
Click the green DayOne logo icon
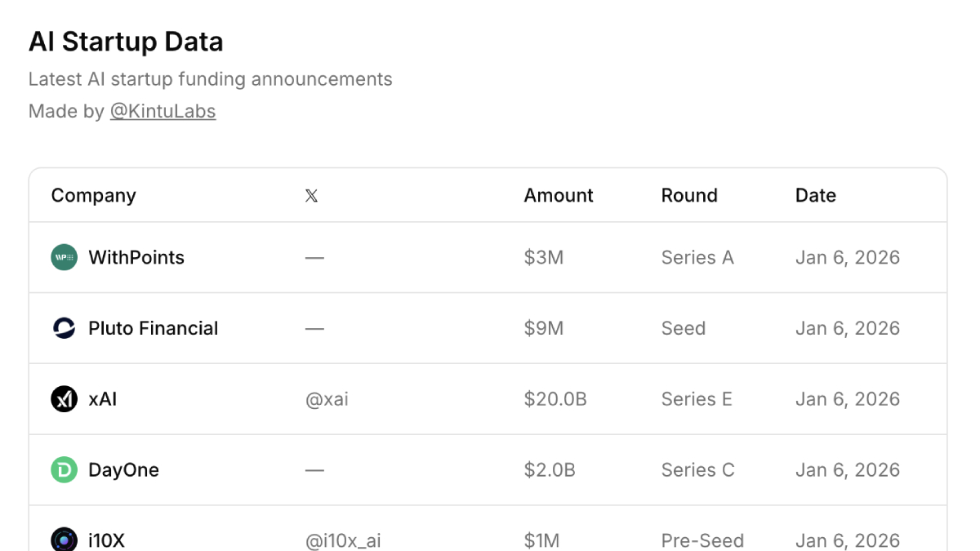coord(64,470)
